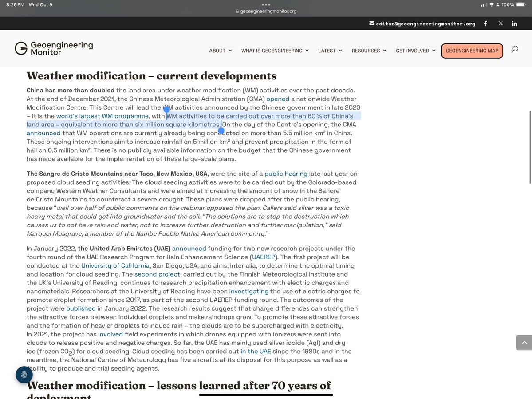Tap the three-dot Safari tab menu

tap(266, 4)
